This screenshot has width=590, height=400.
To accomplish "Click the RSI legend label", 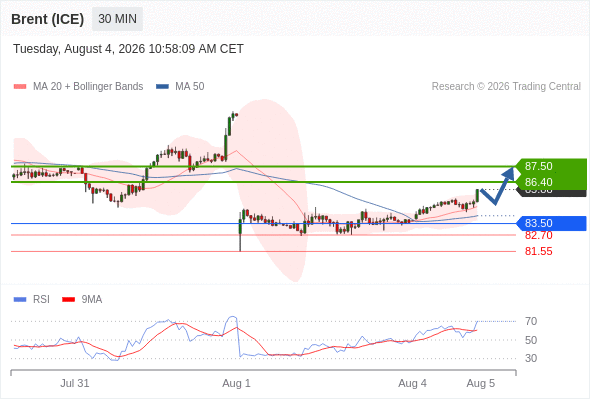I will tap(41, 300).
